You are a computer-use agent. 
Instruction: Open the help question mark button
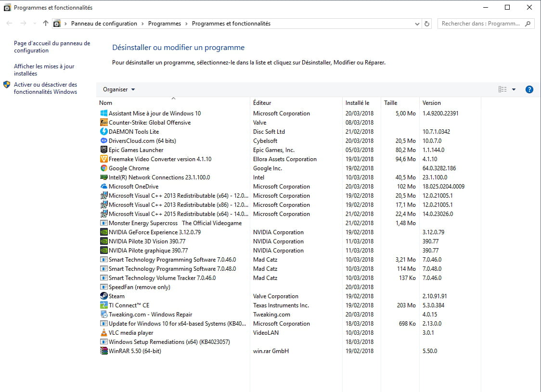tap(529, 89)
